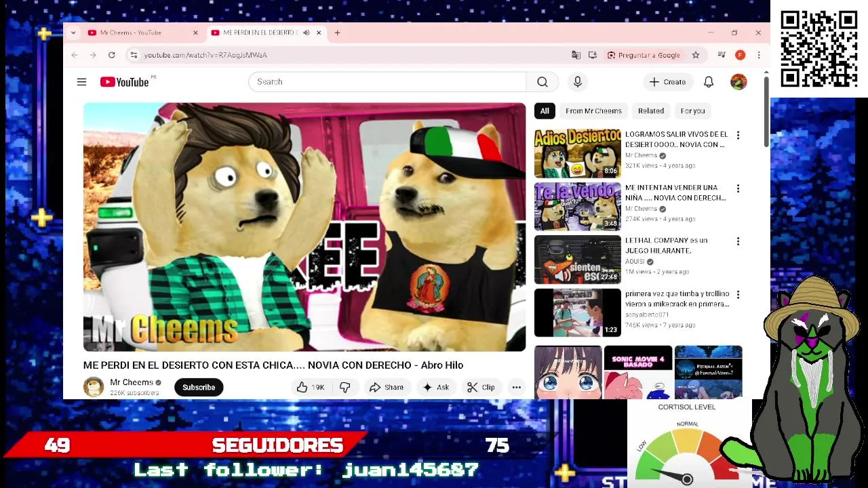Open 'Te la vendo' video thumbnail

577,206
